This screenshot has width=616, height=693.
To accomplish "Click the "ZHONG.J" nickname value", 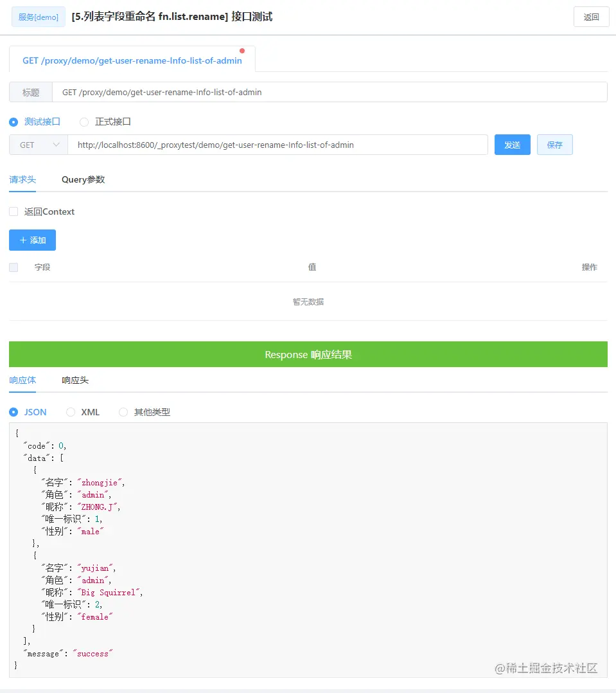I will (99, 507).
